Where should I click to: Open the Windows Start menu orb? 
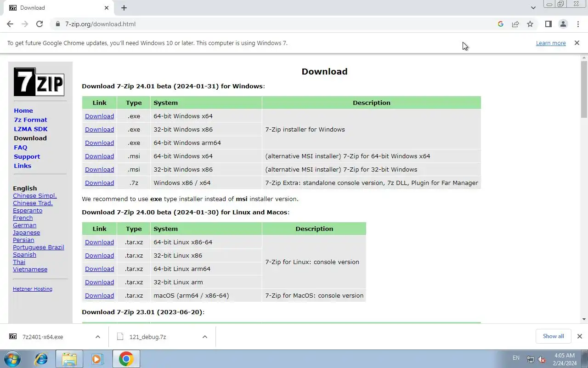pos(12,359)
